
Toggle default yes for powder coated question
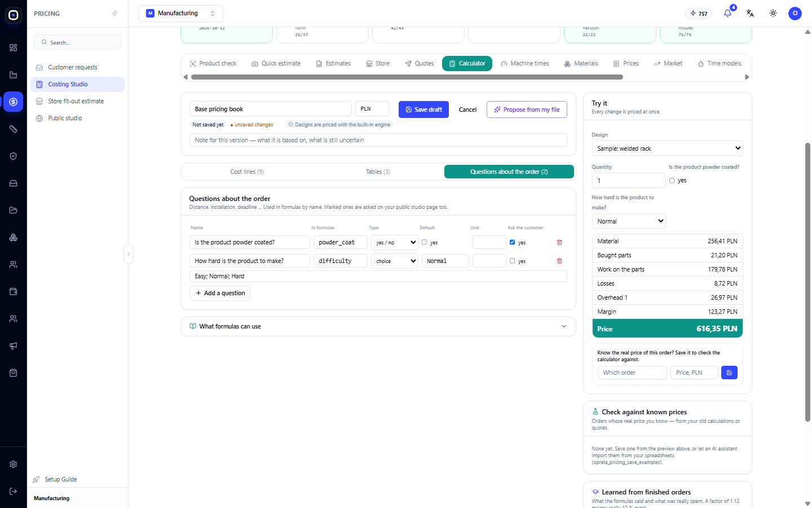(425, 242)
